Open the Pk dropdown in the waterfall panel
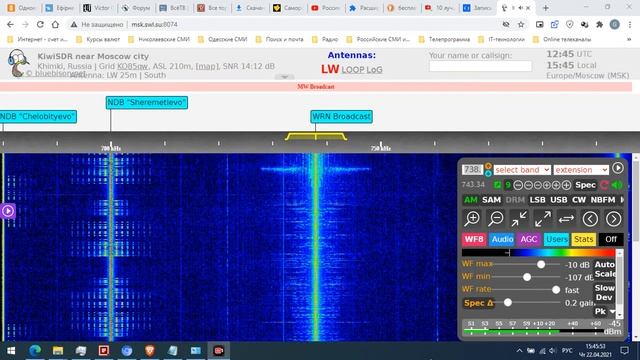Image resolution: width=640 pixels, height=360 pixels. coord(604,311)
